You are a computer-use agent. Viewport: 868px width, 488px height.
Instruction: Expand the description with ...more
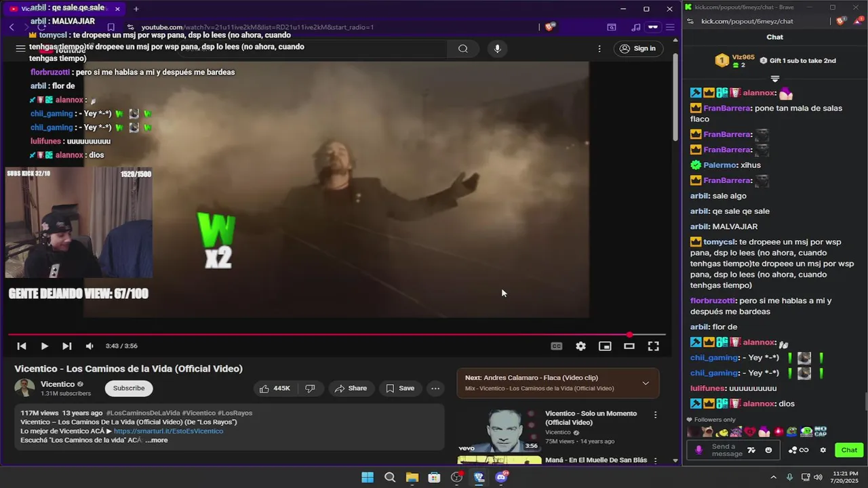[x=156, y=441]
